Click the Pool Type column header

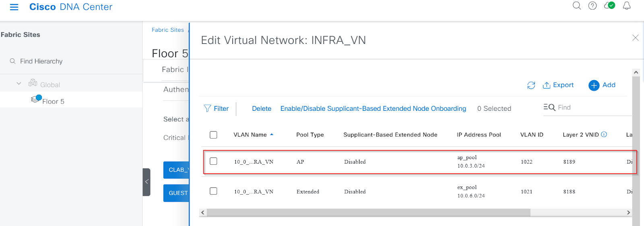click(x=310, y=135)
